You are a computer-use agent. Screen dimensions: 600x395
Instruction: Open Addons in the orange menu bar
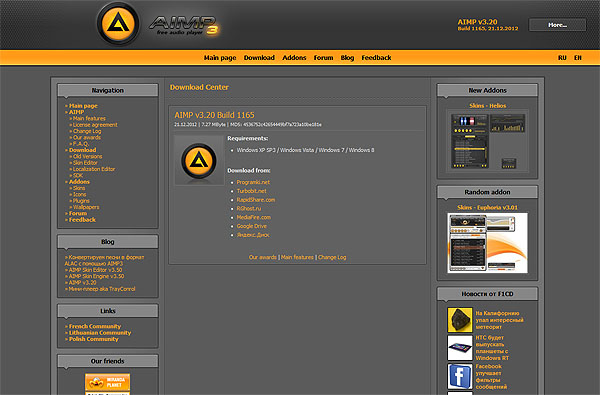coord(294,58)
